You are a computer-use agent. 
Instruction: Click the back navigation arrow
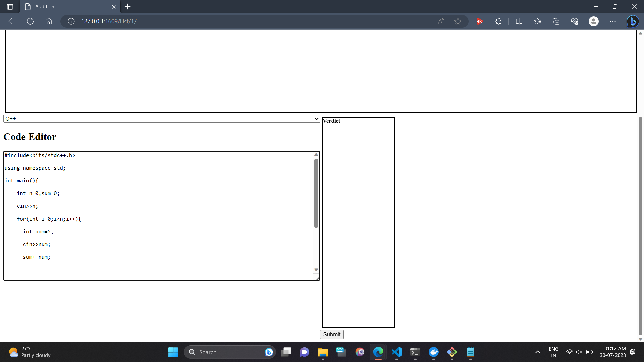[x=12, y=21]
